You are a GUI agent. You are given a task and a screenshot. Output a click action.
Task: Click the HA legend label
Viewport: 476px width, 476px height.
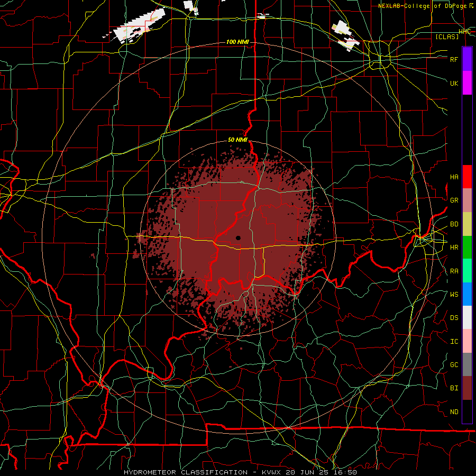[454, 177]
